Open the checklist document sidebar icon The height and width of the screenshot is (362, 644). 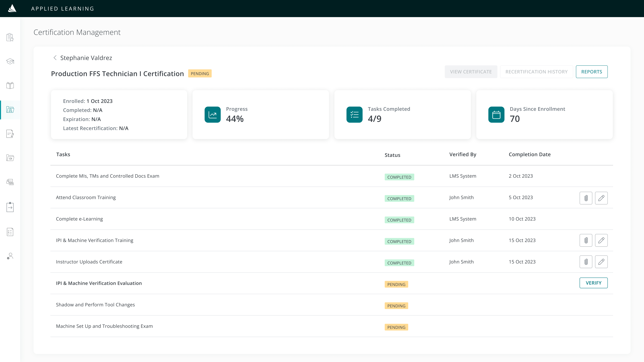coord(10,232)
